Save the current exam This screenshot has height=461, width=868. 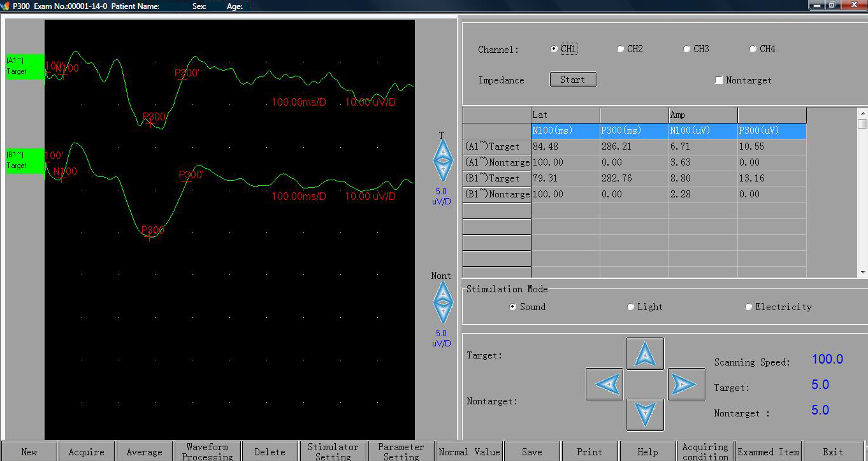pyautogui.click(x=532, y=451)
